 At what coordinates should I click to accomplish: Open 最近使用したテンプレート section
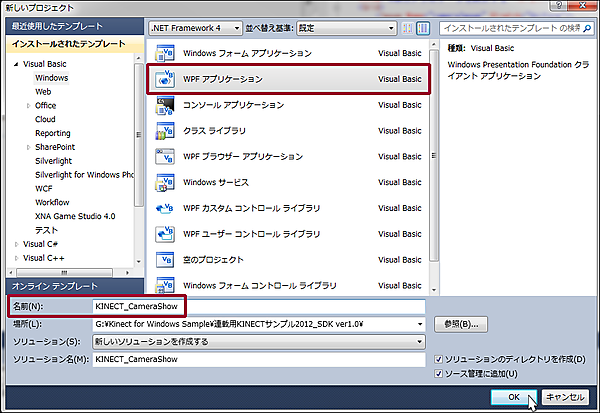coord(75,26)
